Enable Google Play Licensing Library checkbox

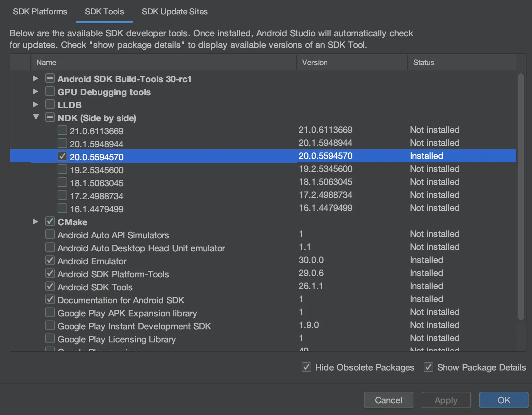pyautogui.click(x=50, y=338)
